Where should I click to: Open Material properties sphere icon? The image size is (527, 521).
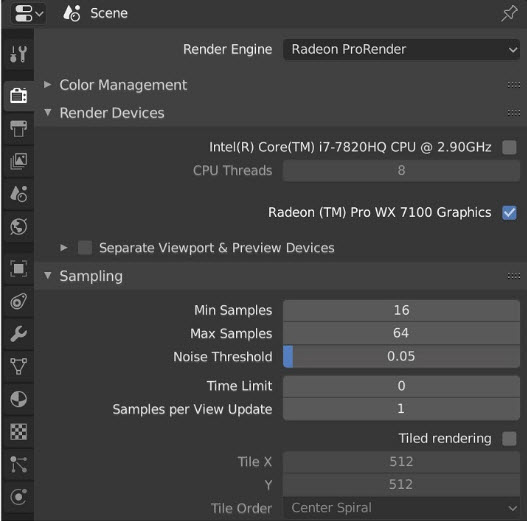coord(18,399)
